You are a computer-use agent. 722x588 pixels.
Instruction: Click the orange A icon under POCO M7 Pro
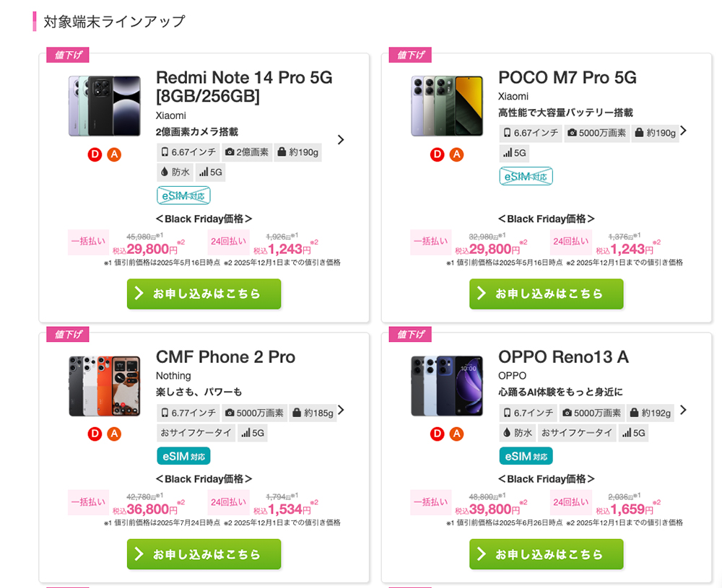point(456,154)
